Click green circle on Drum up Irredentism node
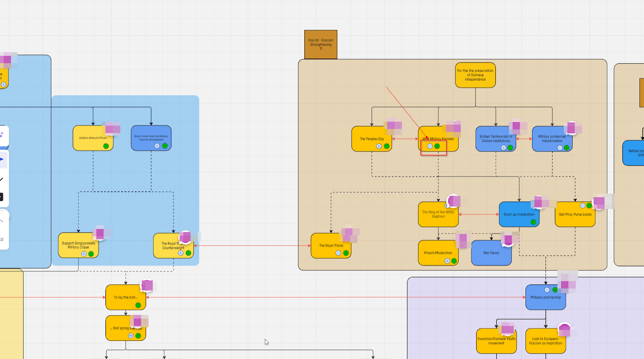This screenshot has width=644, height=359. [x=533, y=222]
